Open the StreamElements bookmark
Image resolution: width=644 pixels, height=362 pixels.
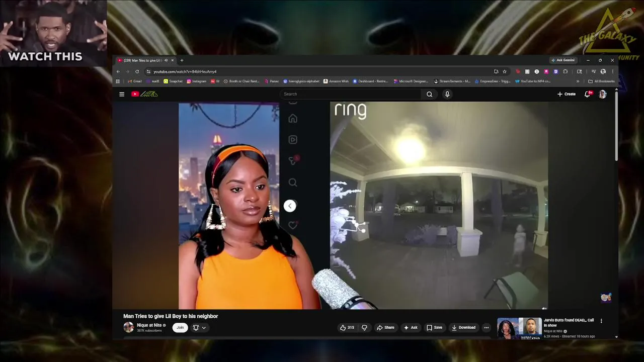point(452,81)
